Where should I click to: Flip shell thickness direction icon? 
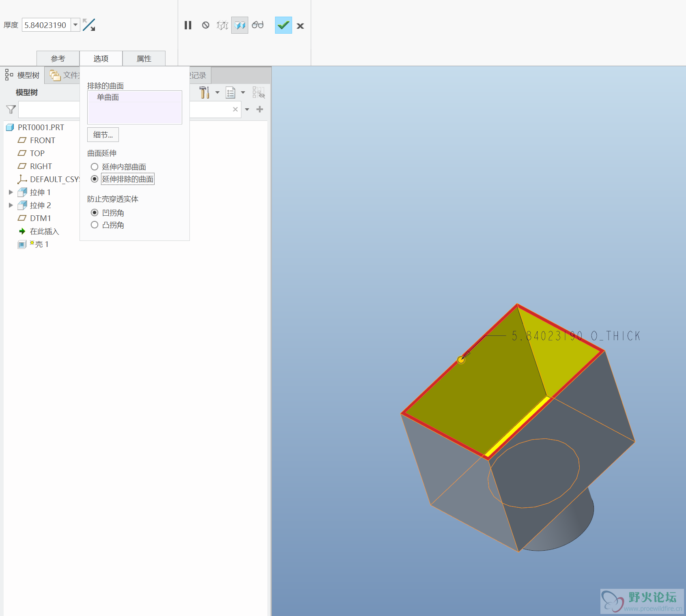pos(89,25)
